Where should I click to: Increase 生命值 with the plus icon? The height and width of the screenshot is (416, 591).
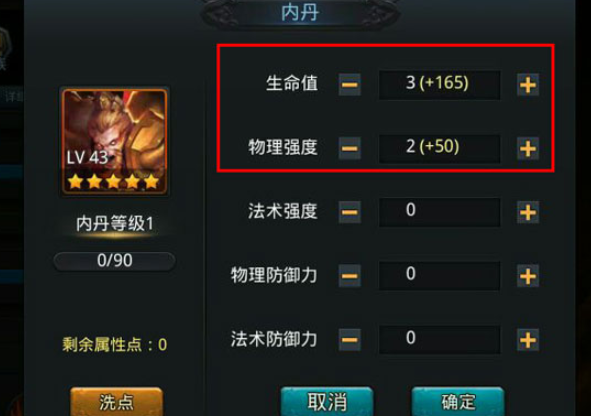(528, 84)
